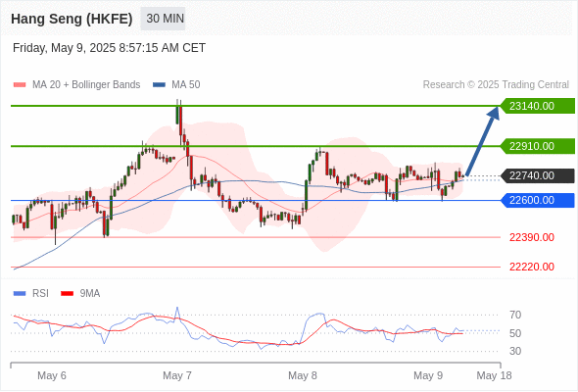The width and height of the screenshot is (578, 392).
Task: Click the Hang Seng (HKFE) title
Action: pos(72,19)
